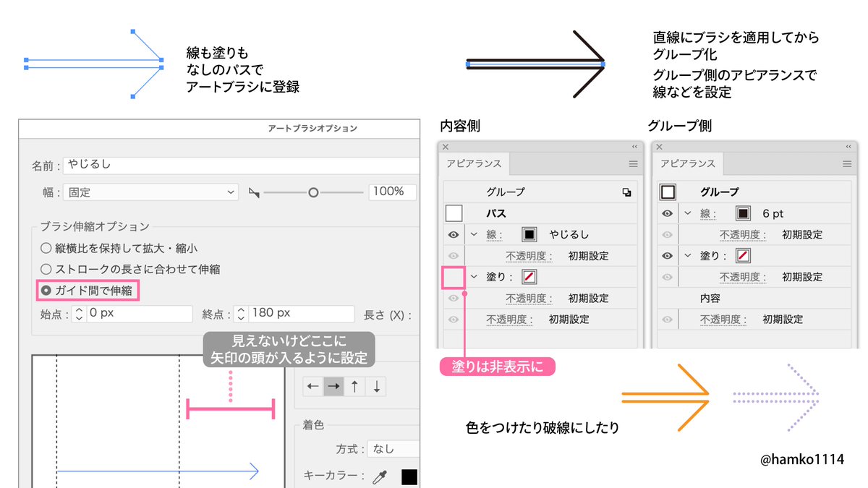Select the down arrow brush direction button
Image resolution: width=868 pixels, height=488 pixels.
[x=376, y=386]
